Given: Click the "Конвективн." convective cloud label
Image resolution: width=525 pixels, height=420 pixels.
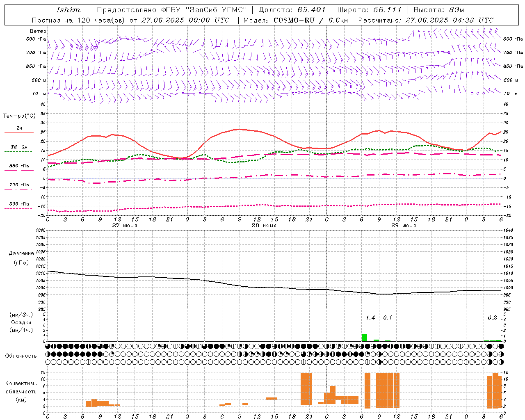Looking at the screenshot, I should point(21,383).
